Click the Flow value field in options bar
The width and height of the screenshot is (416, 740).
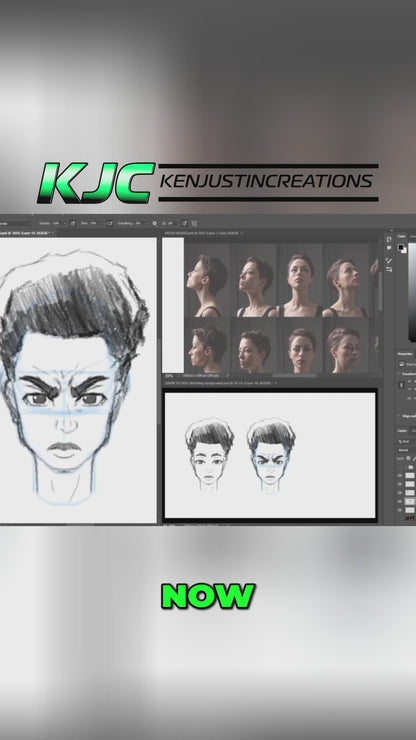click(x=93, y=223)
